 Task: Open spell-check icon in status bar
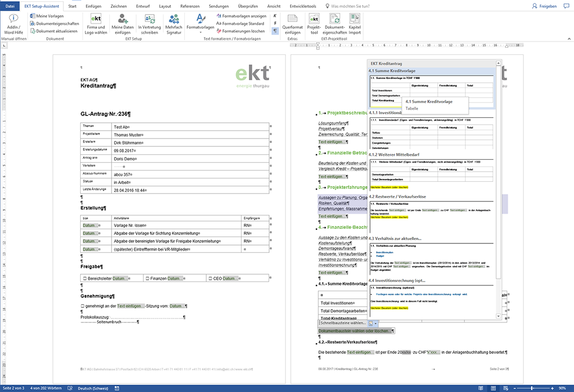point(70,388)
